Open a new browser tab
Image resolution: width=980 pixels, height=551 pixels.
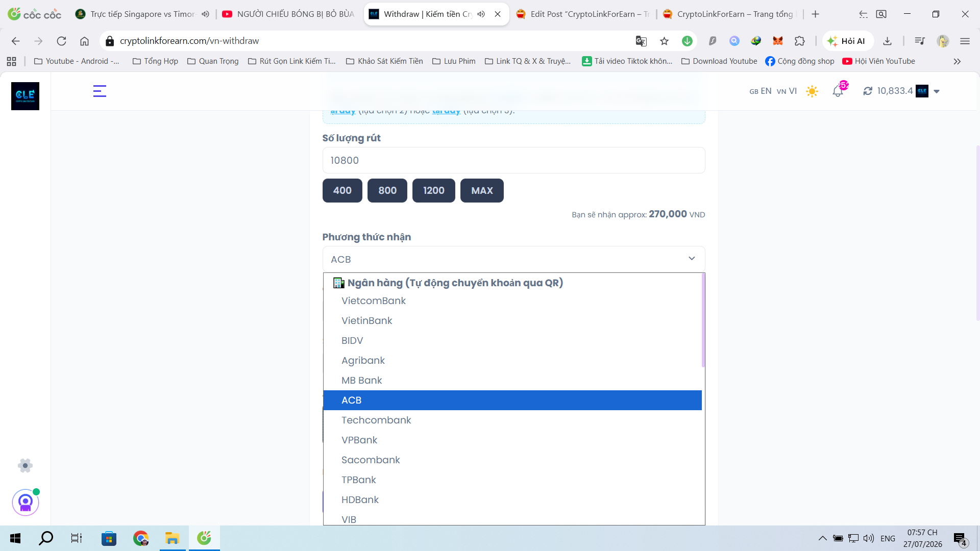coord(815,14)
